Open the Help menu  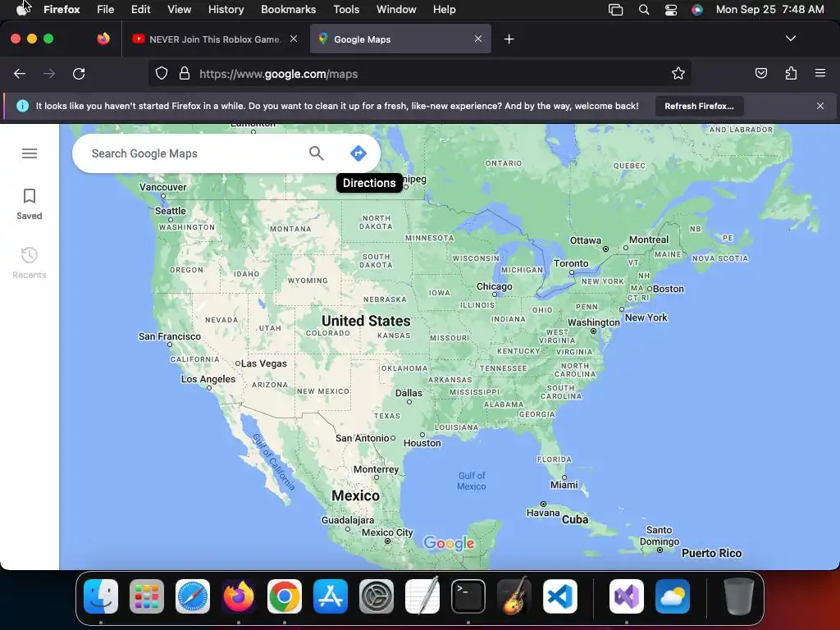point(444,10)
